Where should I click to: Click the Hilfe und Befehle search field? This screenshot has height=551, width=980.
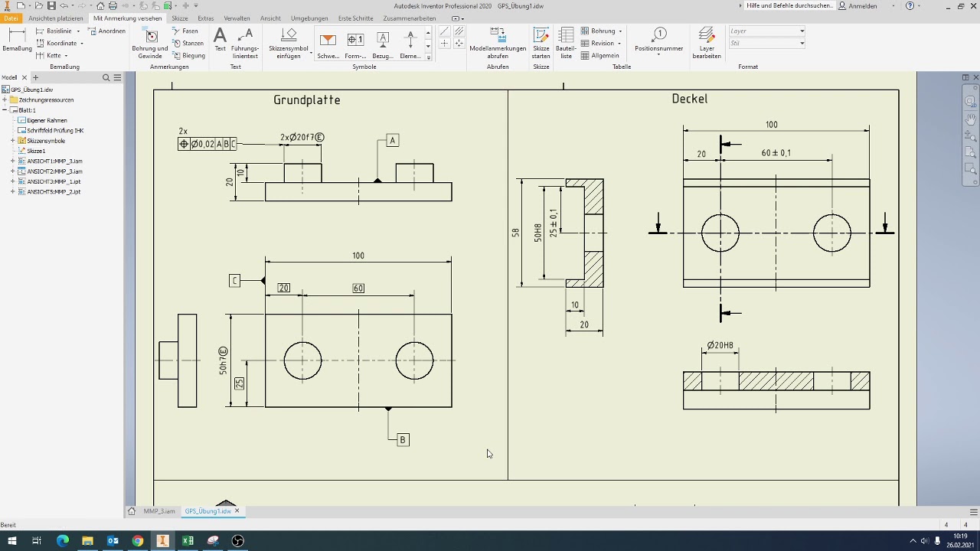point(789,6)
